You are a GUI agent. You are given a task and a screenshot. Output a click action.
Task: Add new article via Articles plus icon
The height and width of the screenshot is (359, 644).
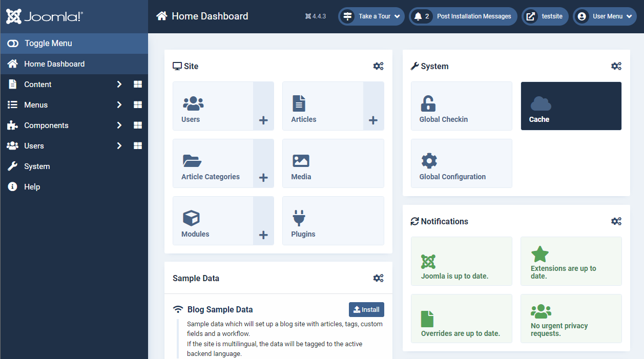(x=373, y=120)
